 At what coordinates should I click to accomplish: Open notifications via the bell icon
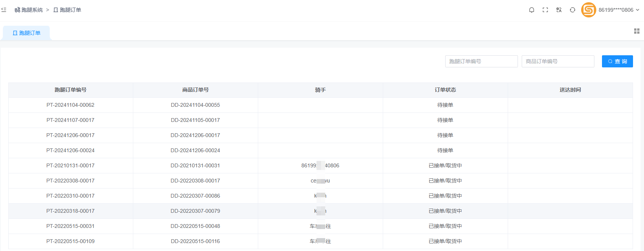point(532,10)
